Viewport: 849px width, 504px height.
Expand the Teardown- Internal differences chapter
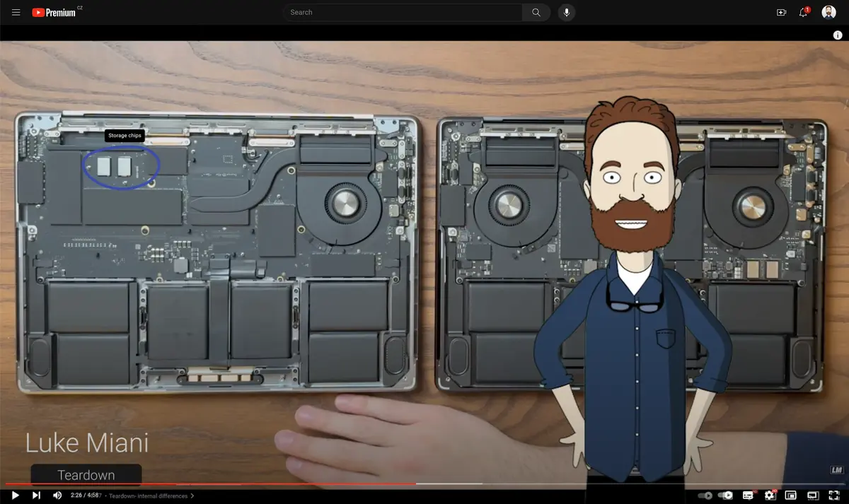151,496
